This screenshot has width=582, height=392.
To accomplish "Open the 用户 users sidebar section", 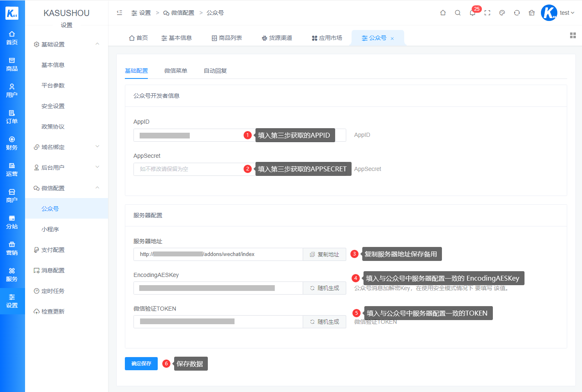I will [x=12, y=91].
